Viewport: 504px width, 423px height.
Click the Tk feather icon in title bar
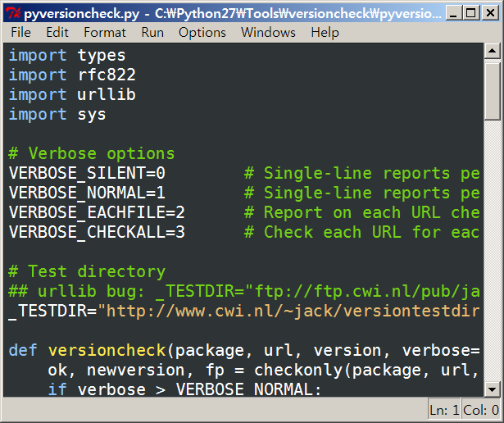tap(13, 13)
